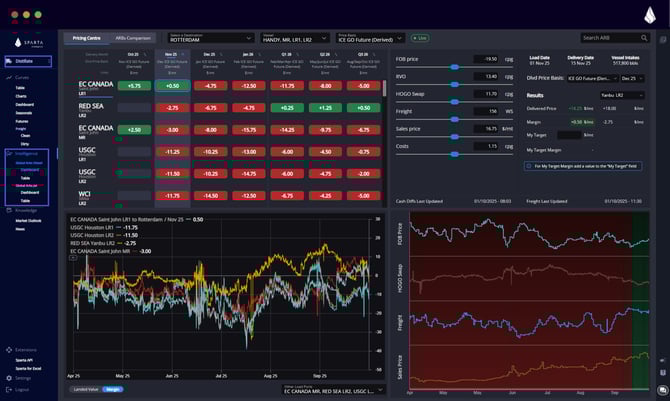Click the Logout icon
The width and height of the screenshot is (670, 401).
8,389
